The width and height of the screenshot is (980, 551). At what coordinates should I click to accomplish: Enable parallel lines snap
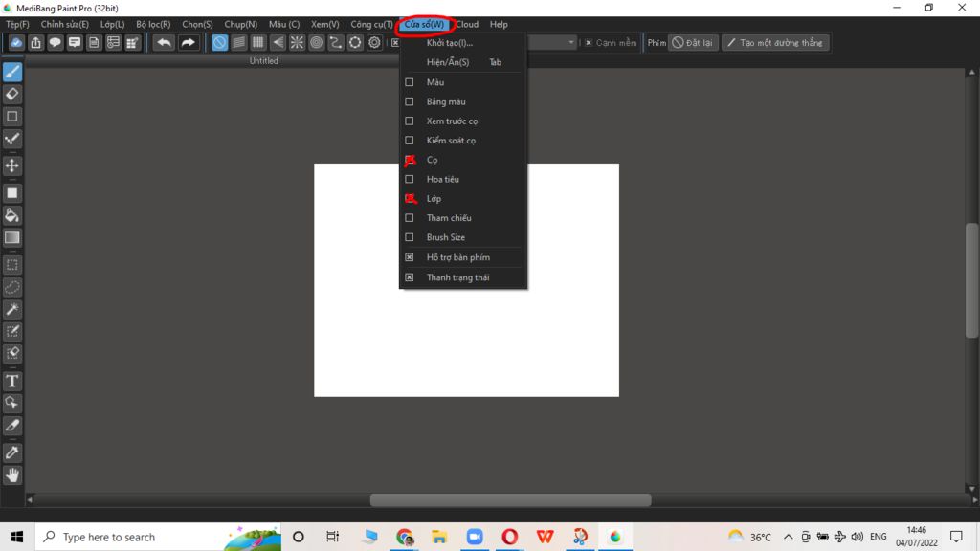point(238,42)
